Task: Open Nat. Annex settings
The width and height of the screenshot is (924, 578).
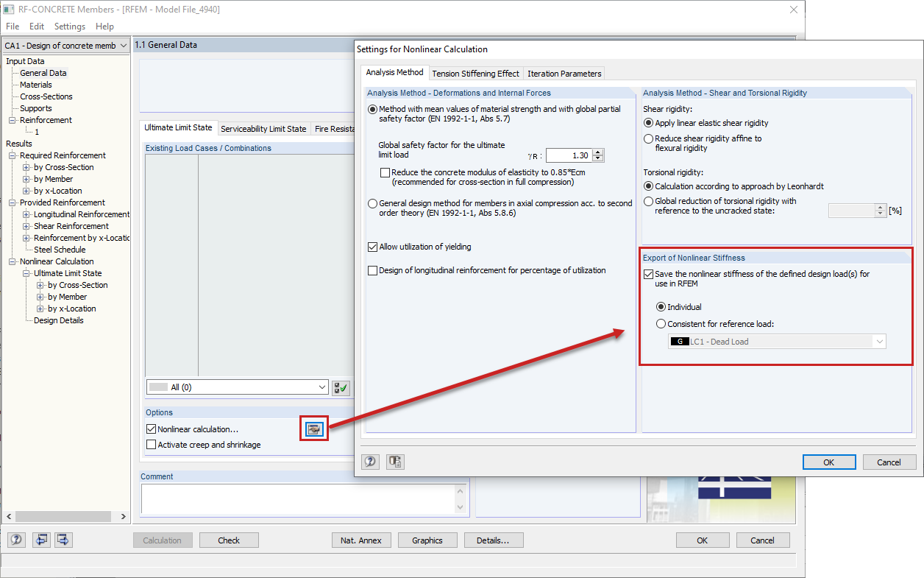Action: coord(361,540)
